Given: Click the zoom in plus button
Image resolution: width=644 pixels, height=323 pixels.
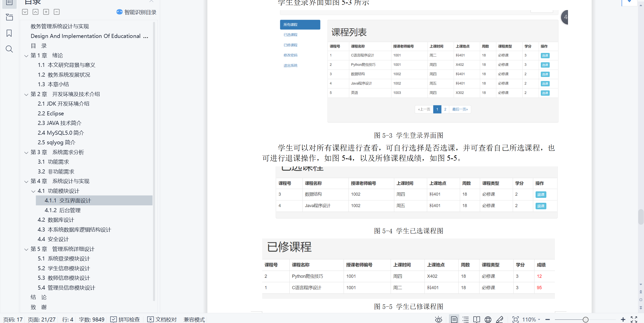Looking at the screenshot, I should [623, 319].
